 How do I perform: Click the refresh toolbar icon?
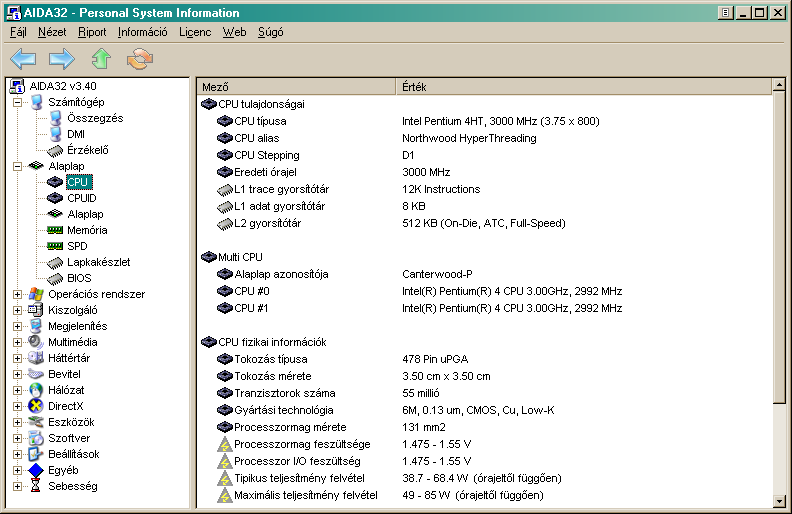pyautogui.click(x=140, y=58)
